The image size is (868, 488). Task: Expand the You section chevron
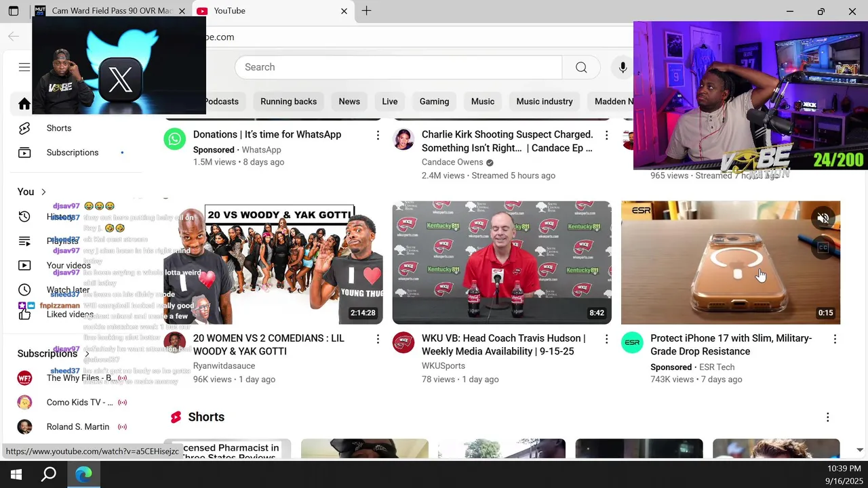coord(43,192)
